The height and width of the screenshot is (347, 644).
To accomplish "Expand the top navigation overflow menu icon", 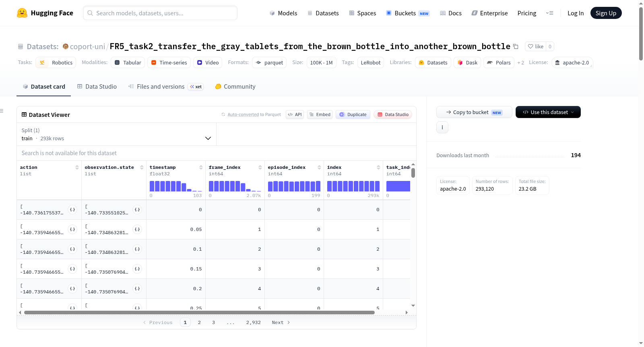I will 549,13.
